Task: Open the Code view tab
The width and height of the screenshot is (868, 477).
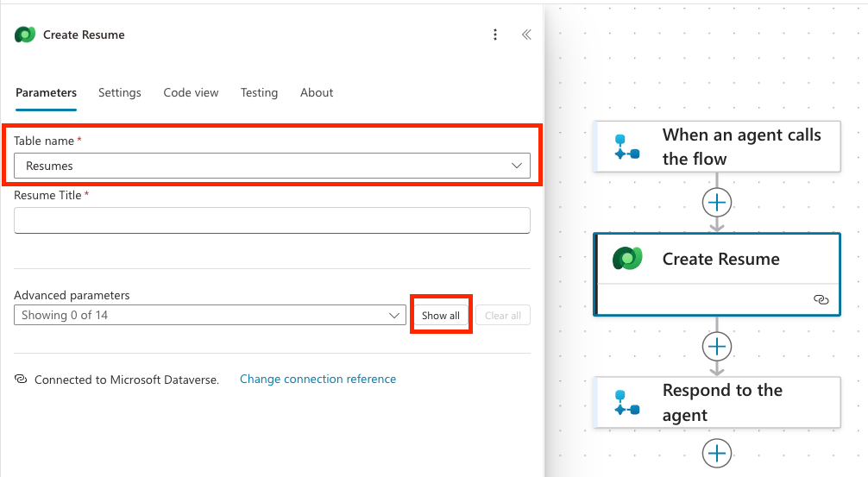Action: (x=191, y=93)
